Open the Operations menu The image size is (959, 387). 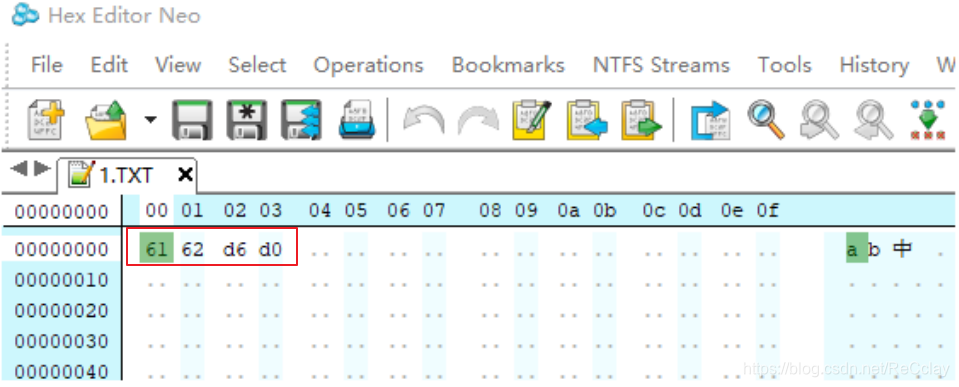pyautogui.click(x=368, y=65)
